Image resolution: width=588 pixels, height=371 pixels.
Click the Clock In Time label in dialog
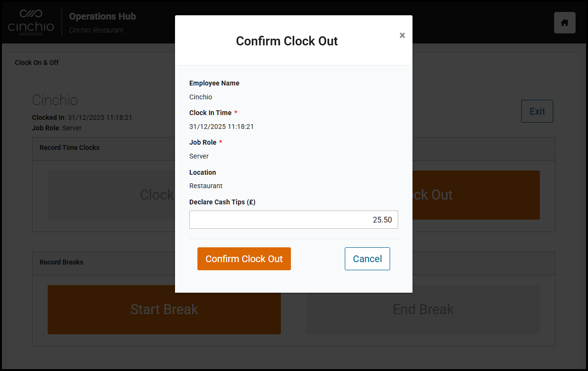[x=210, y=113]
